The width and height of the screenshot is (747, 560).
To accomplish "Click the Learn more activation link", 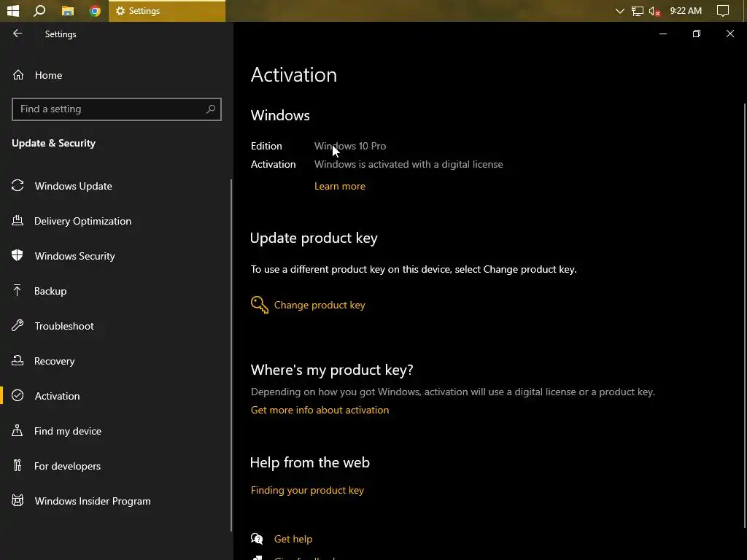I will click(x=340, y=186).
